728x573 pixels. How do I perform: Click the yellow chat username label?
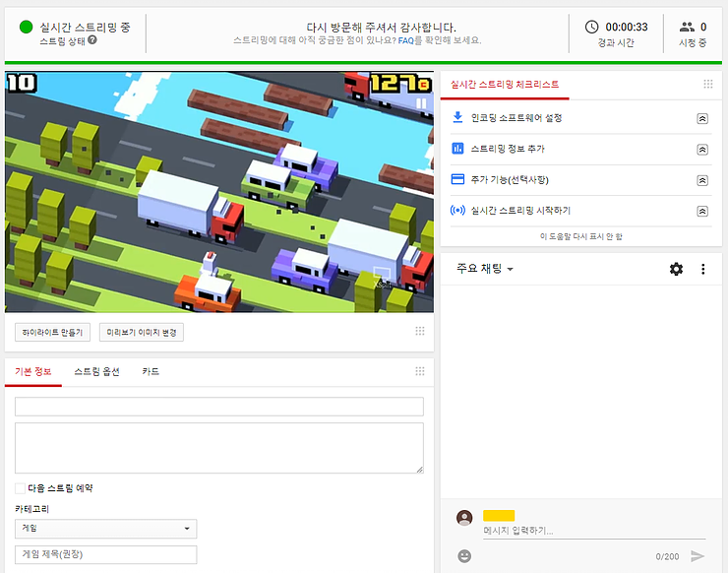(499, 515)
